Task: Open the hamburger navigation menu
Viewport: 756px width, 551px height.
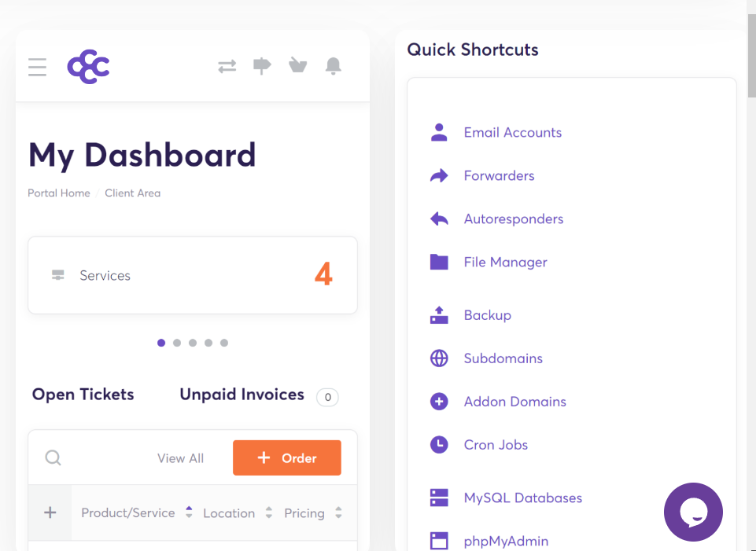Action: point(37,67)
